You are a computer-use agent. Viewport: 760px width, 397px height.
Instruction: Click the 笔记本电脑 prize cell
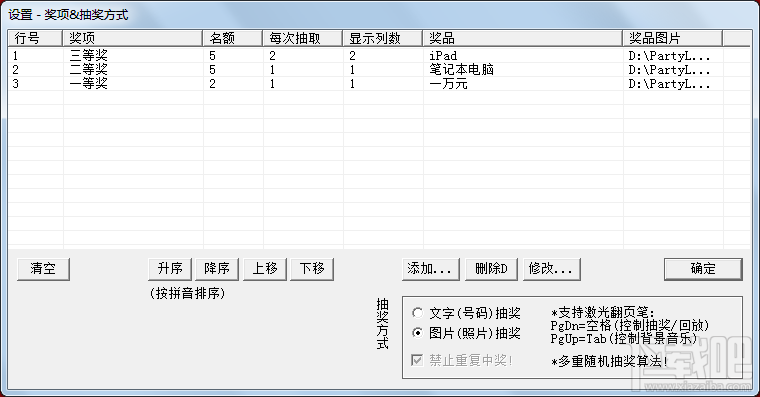pyautogui.click(x=523, y=70)
